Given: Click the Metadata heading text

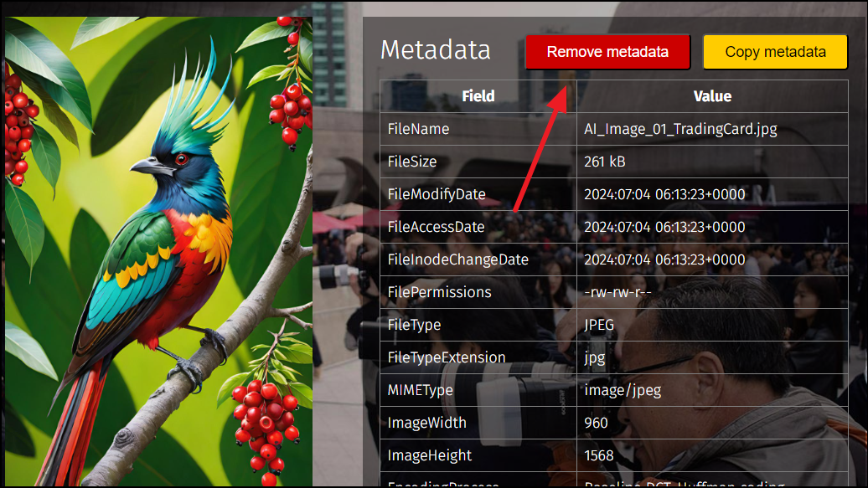Looking at the screenshot, I should pos(435,49).
